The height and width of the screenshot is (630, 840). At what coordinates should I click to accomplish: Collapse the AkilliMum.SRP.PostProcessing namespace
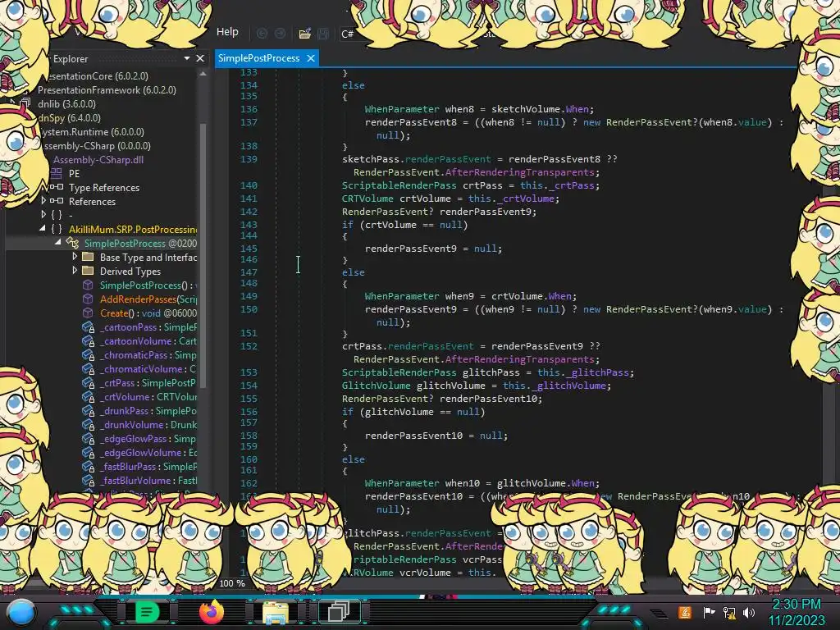tap(43, 228)
